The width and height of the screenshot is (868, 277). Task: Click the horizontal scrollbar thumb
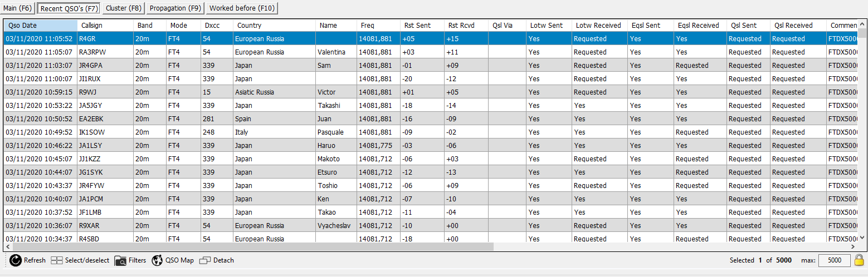click(x=253, y=246)
